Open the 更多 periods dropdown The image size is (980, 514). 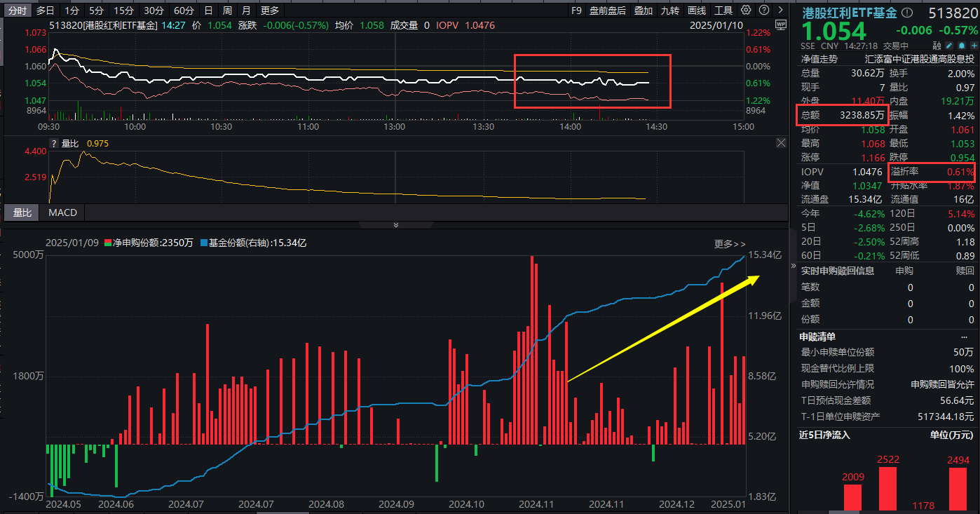point(269,11)
